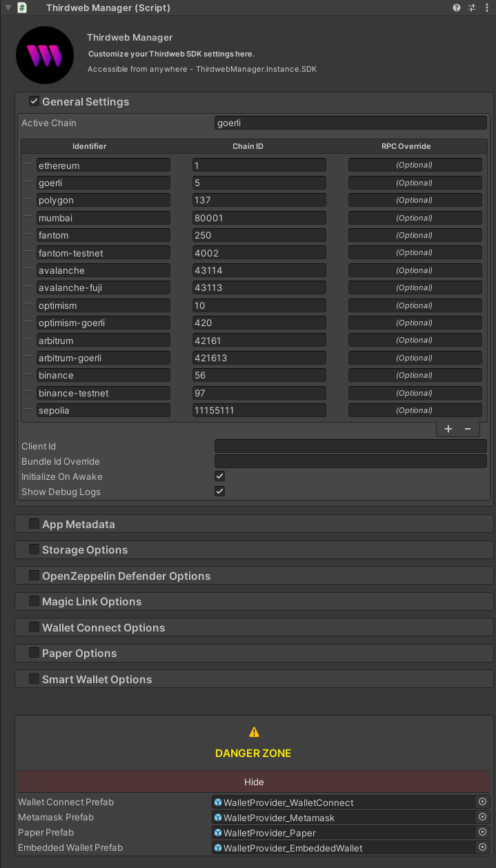Click the Thirdweb logo thumbnail

click(45, 55)
